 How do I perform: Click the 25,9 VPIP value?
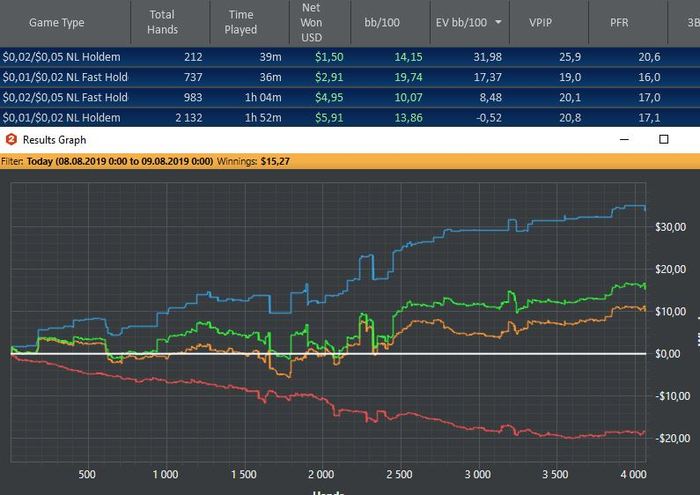(x=570, y=57)
